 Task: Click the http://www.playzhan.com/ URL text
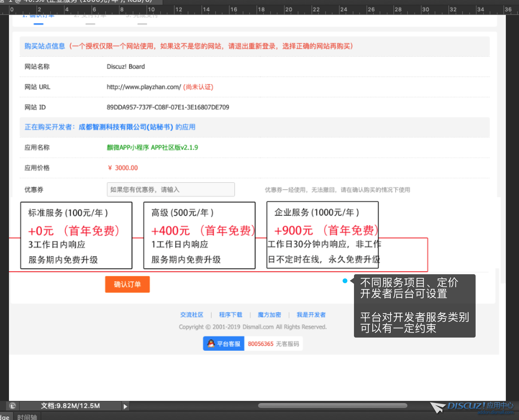[144, 87]
